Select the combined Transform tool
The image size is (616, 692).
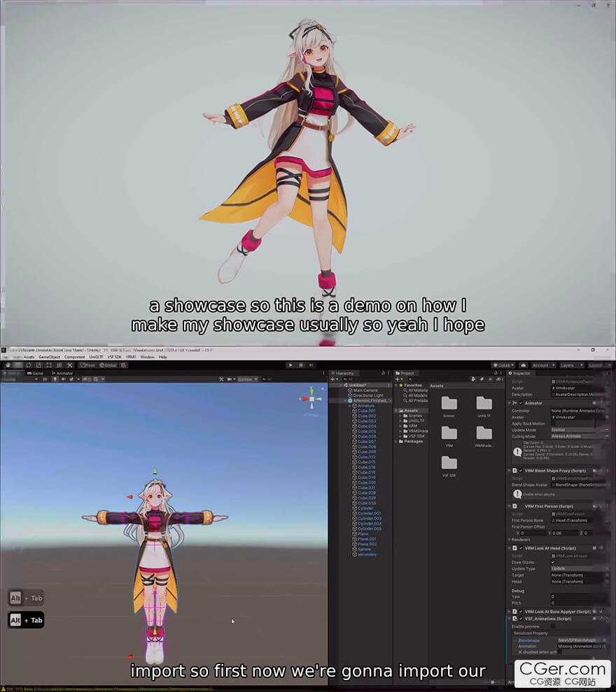pyautogui.click(x=59, y=365)
